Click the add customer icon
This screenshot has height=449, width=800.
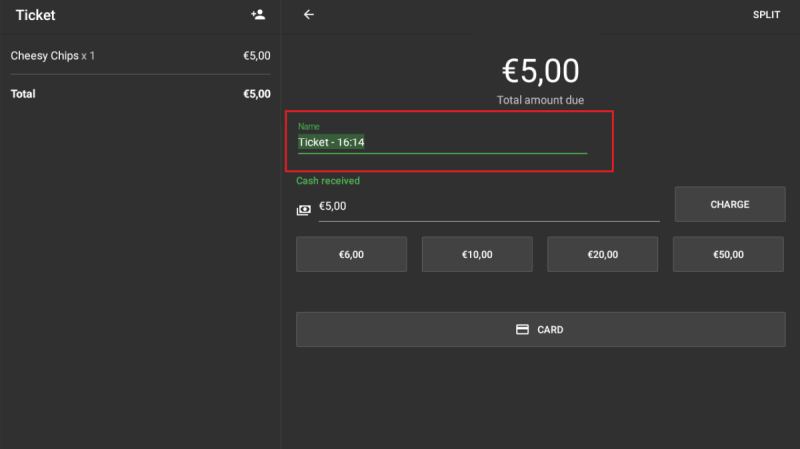coord(258,15)
